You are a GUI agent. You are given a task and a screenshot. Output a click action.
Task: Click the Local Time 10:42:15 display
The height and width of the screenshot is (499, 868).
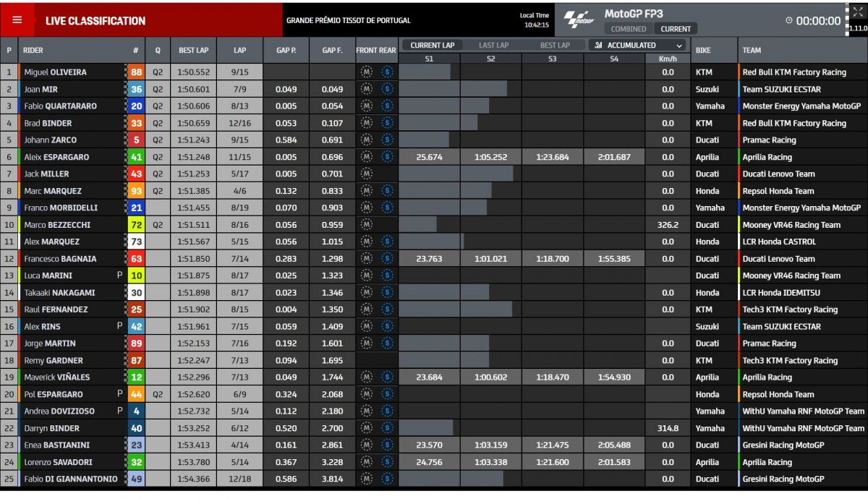tap(534, 20)
